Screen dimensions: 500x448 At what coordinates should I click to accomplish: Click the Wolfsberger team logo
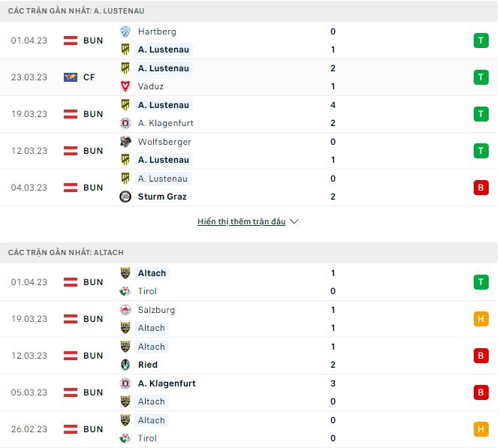point(125,142)
